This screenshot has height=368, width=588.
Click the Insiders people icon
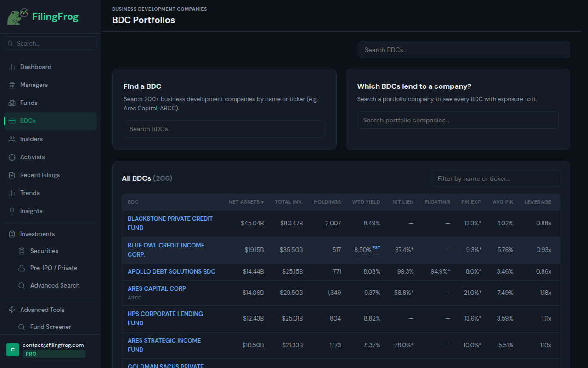point(12,139)
